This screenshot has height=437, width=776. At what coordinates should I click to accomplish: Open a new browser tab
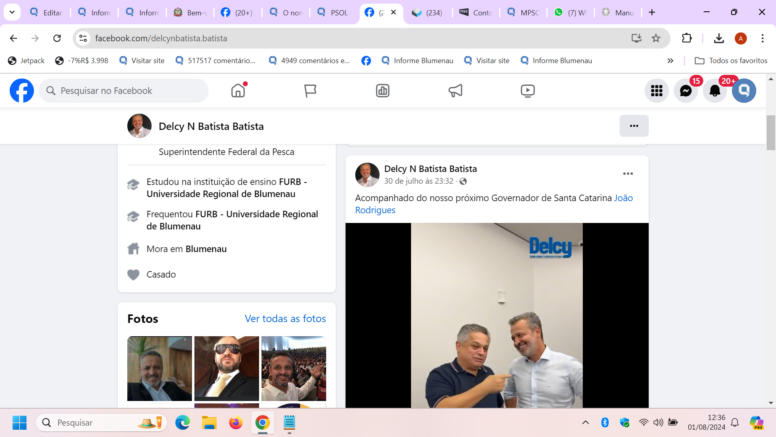coord(652,12)
